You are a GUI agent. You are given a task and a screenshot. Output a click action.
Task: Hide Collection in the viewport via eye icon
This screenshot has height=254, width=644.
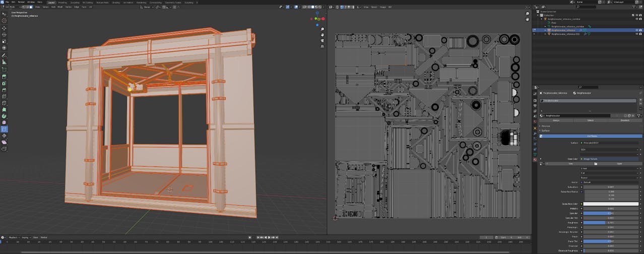636,15
